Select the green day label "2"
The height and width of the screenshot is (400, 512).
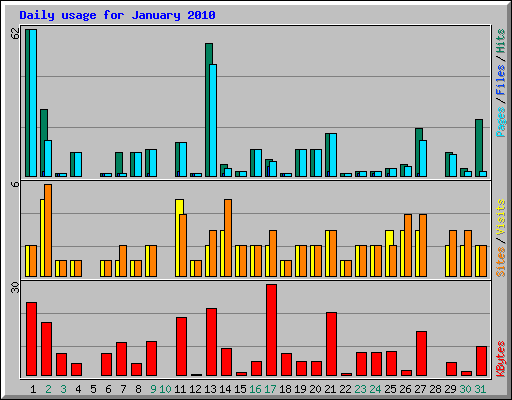[48, 389]
